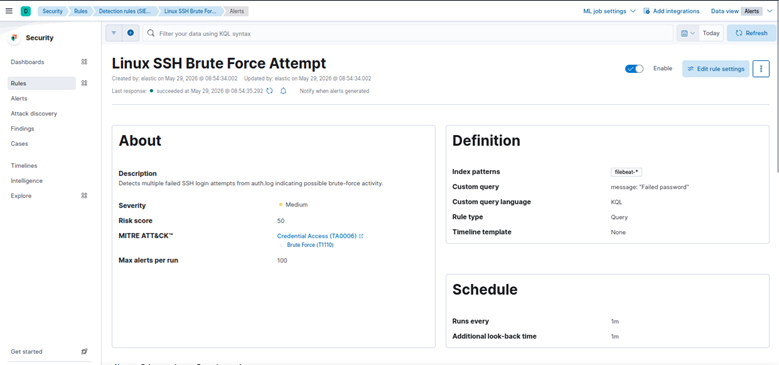Screen dimensions: 779x365
Task: Go to Linux SSH Brute Force breadcrumb
Action: pyautogui.click(x=190, y=11)
